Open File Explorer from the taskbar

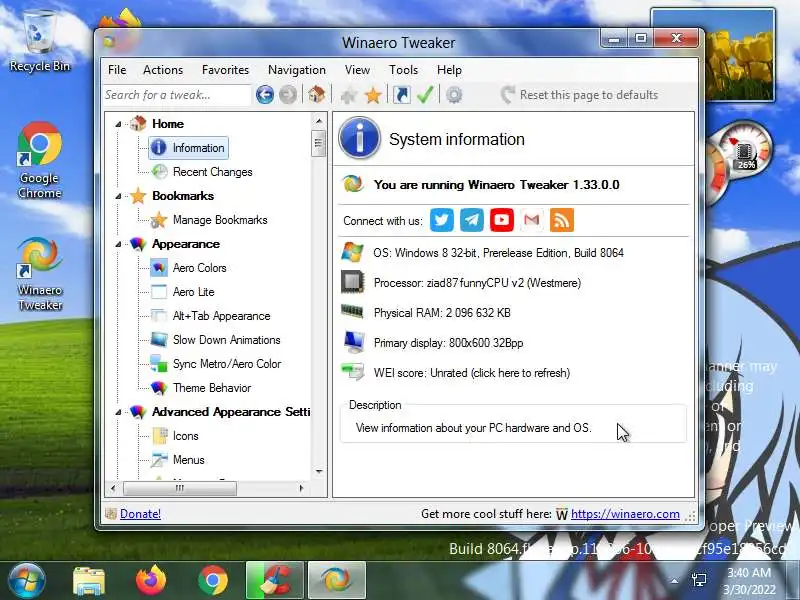coord(89,581)
